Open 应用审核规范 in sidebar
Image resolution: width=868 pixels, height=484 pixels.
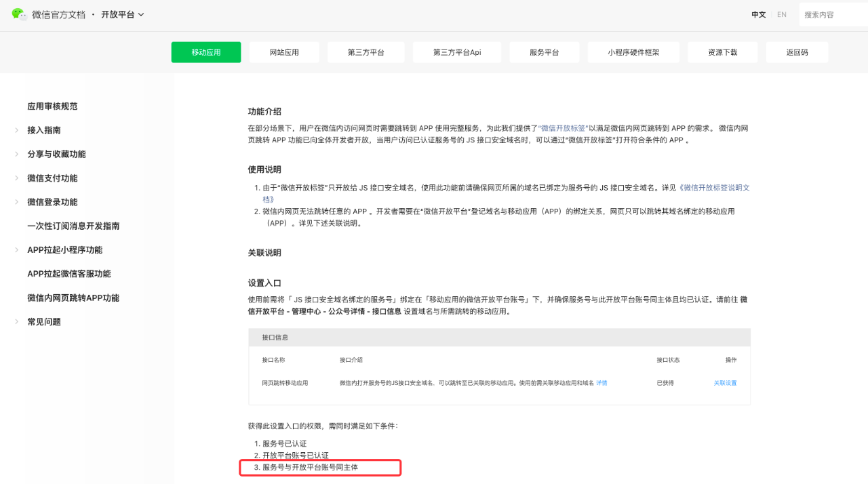coord(52,106)
